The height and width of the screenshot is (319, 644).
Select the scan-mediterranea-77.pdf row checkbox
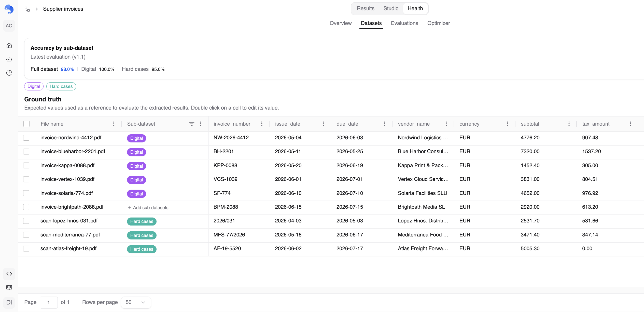[26, 235]
